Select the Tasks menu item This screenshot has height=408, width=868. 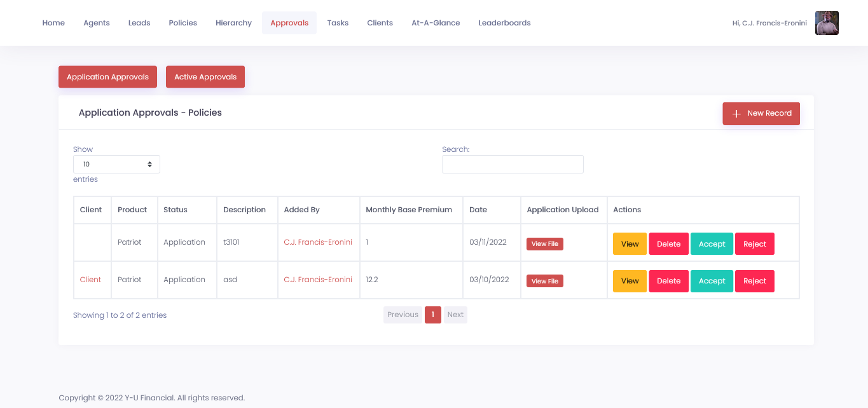pos(338,22)
